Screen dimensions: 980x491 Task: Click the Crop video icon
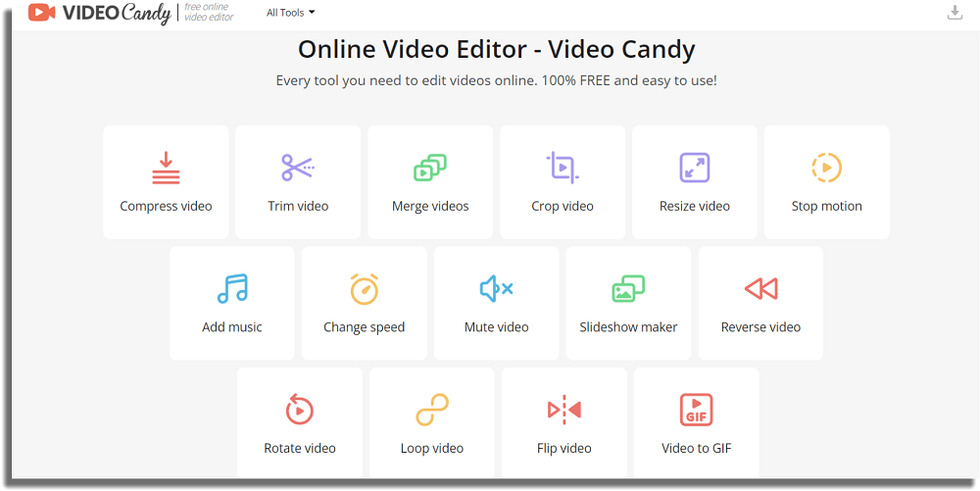563,168
